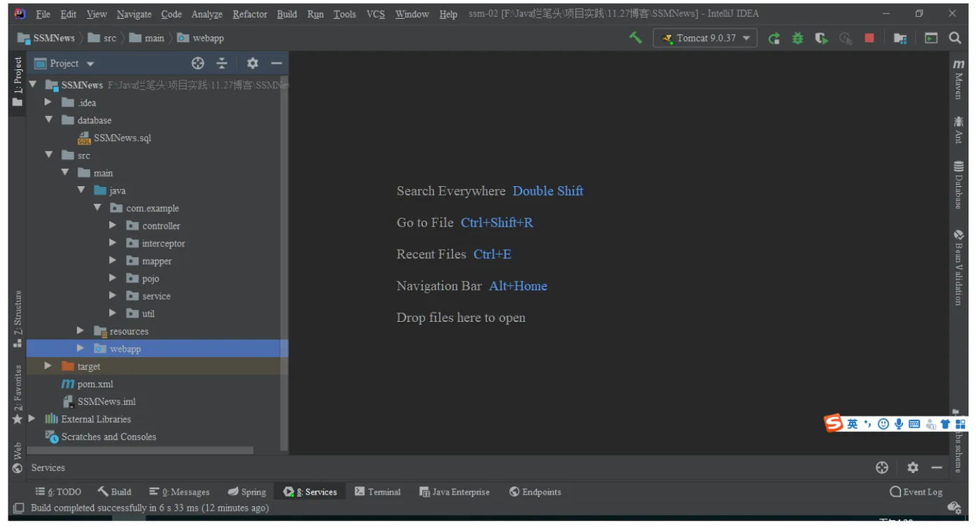
Task: Open the 6: TODO tab
Action: coord(58,492)
